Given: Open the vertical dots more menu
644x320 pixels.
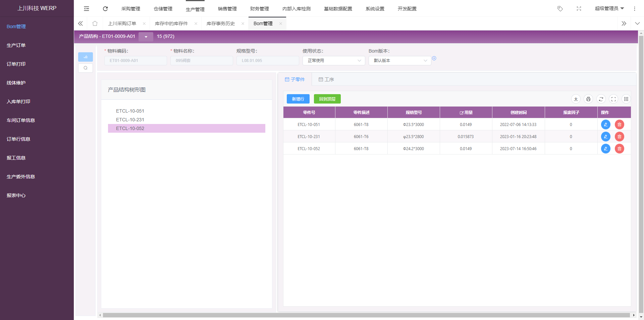Looking at the screenshot, I should pos(635,9).
